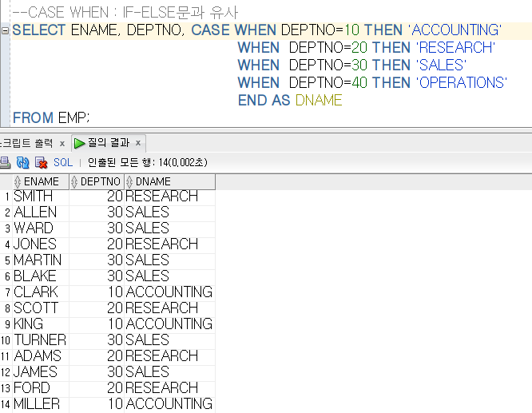Select the MARTIN cell
This screenshot has height=413, width=532.
[41, 260]
